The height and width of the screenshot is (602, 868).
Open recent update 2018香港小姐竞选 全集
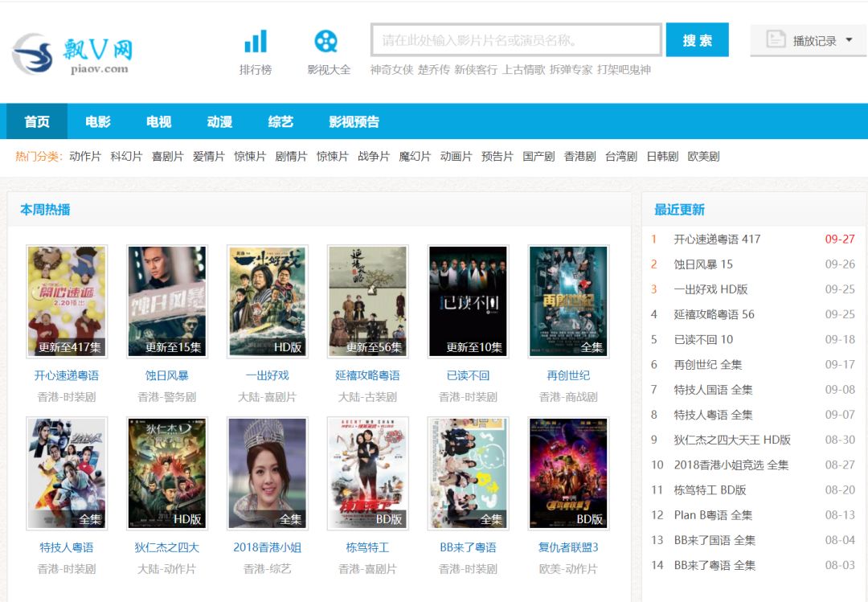731,465
